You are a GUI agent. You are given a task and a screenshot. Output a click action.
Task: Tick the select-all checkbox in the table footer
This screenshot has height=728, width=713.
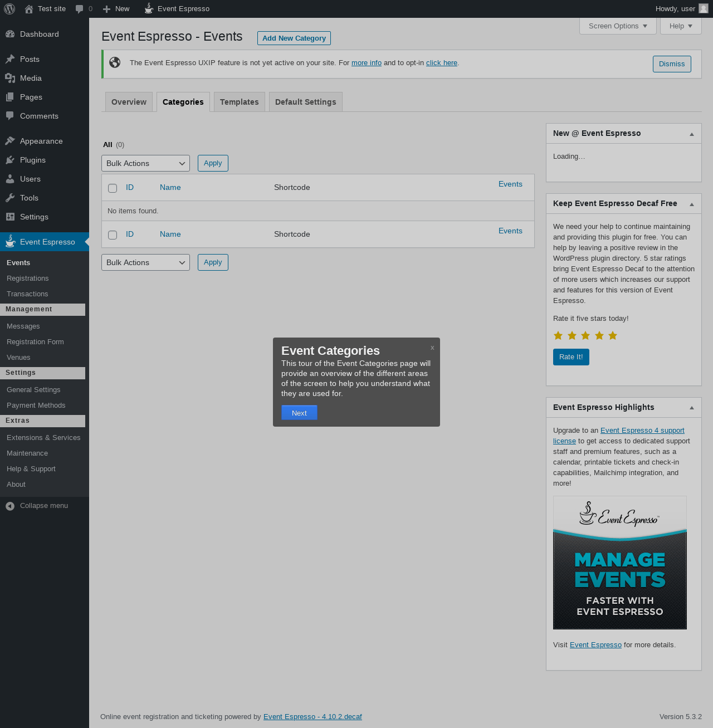[x=113, y=235]
